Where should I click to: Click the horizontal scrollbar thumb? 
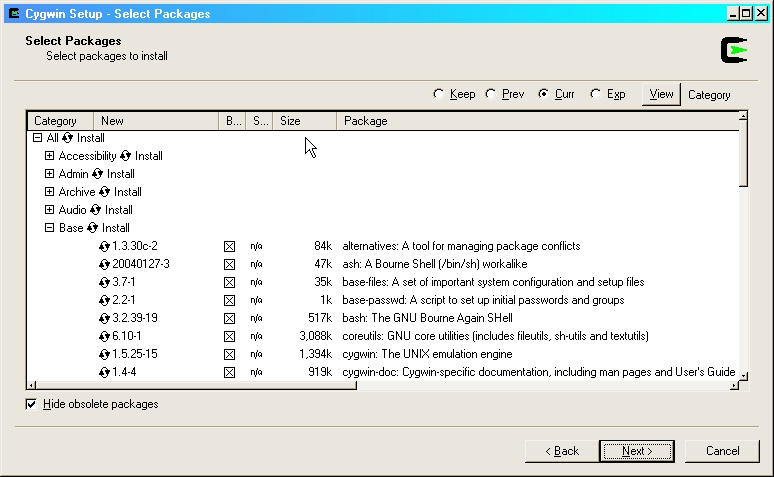(x=196, y=385)
